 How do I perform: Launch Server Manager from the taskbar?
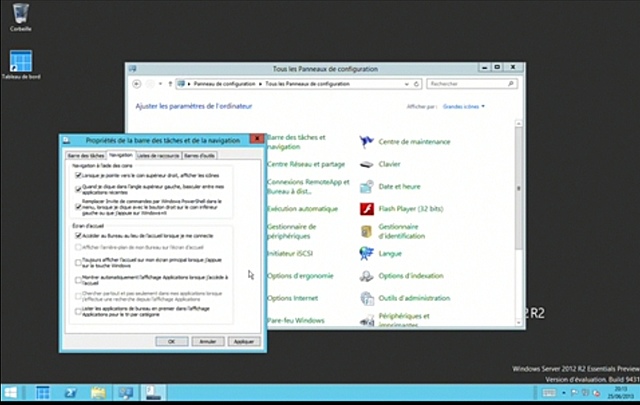[x=42, y=393]
